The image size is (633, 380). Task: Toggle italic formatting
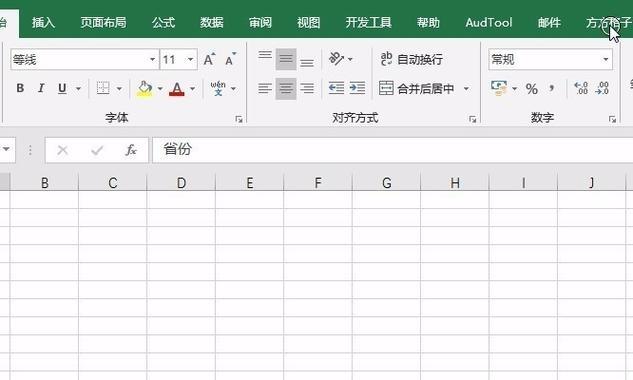coord(41,88)
